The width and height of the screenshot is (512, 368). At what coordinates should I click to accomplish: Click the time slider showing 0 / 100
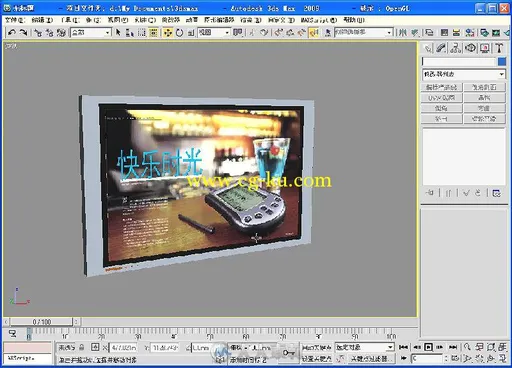point(41,322)
